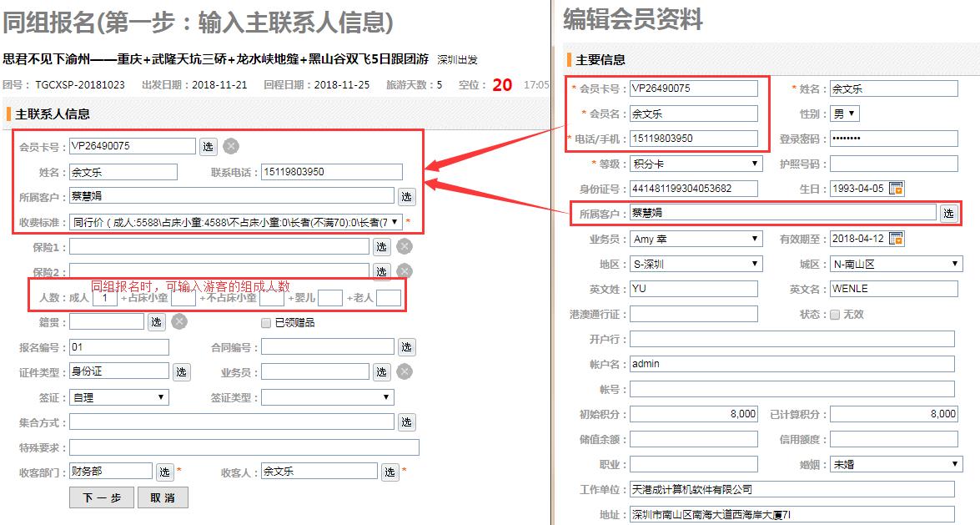Focus the 成人 headcount field
This screenshot has height=525, width=980.
pos(104,298)
